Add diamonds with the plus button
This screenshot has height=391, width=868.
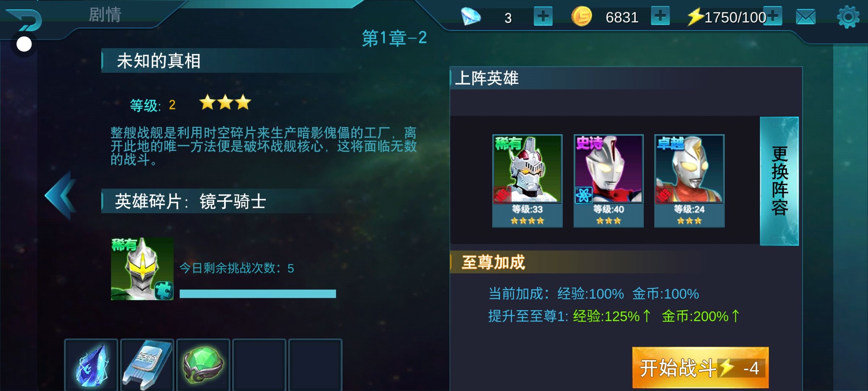coord(543,16)
